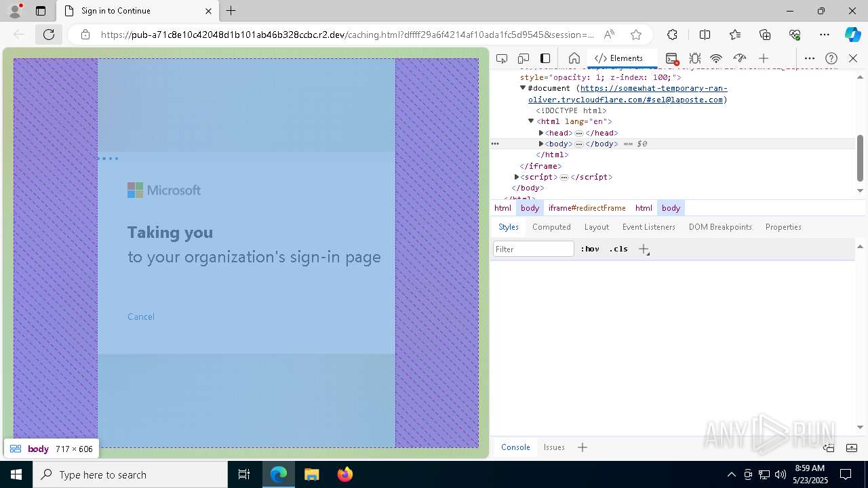Open the Sources bug icon tool

pos(694,58)
